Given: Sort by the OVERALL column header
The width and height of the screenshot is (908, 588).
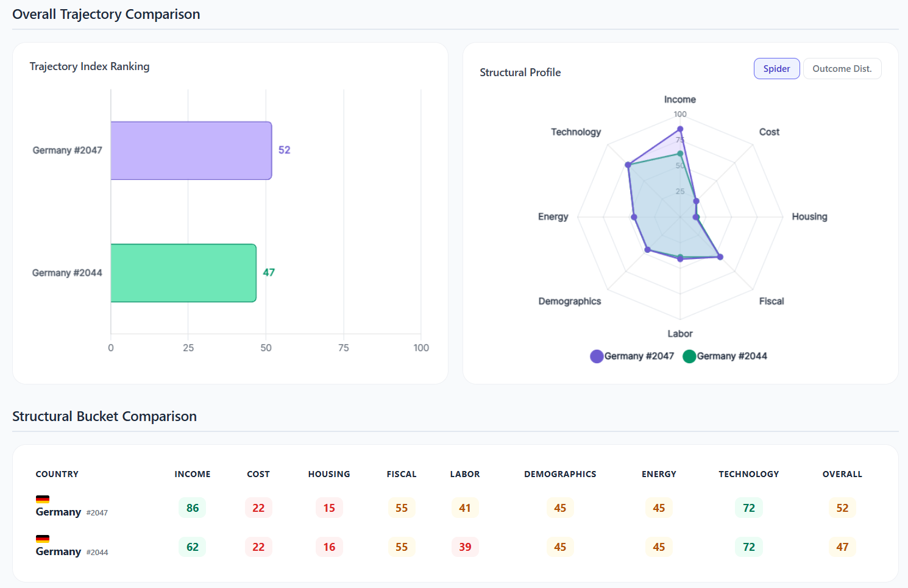Looking at the screenshot, I should 842,474.
